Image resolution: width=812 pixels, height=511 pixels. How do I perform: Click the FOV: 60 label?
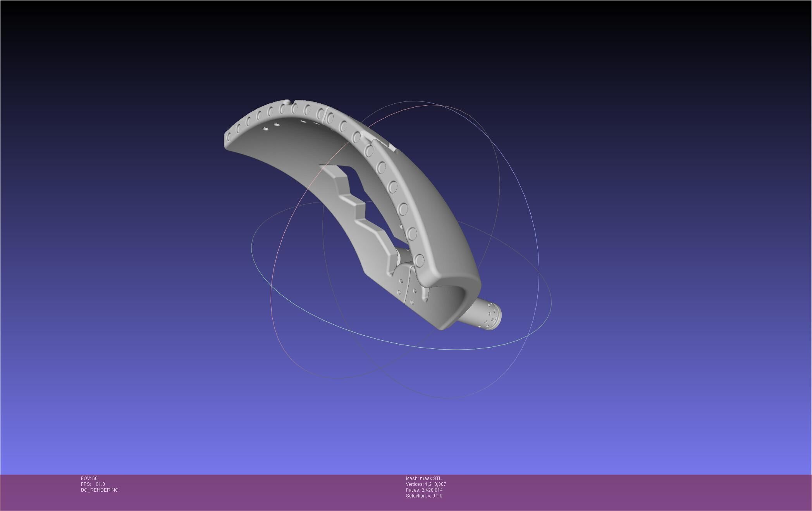coord(89,478)
